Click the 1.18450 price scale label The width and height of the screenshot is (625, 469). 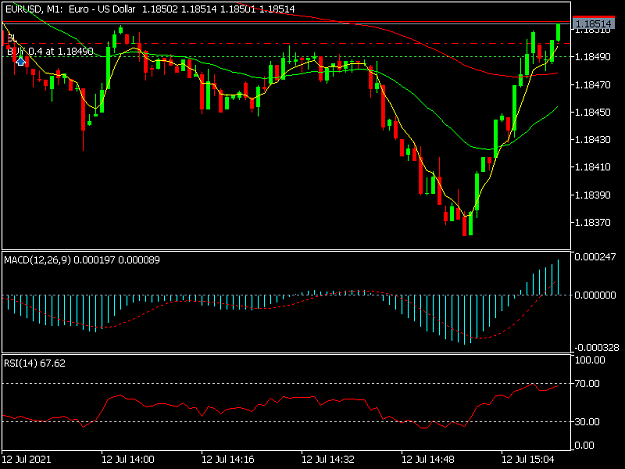click(x=592, y=112)
